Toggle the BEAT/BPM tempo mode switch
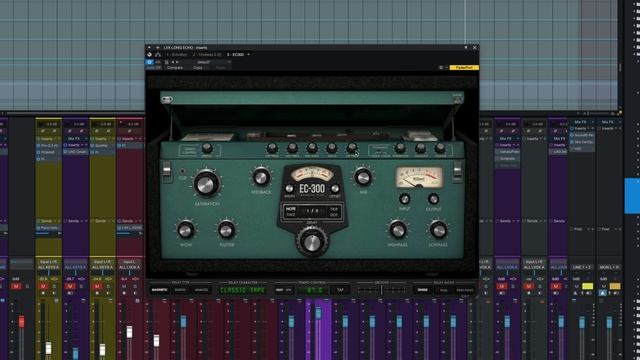 tap(284, 290)
